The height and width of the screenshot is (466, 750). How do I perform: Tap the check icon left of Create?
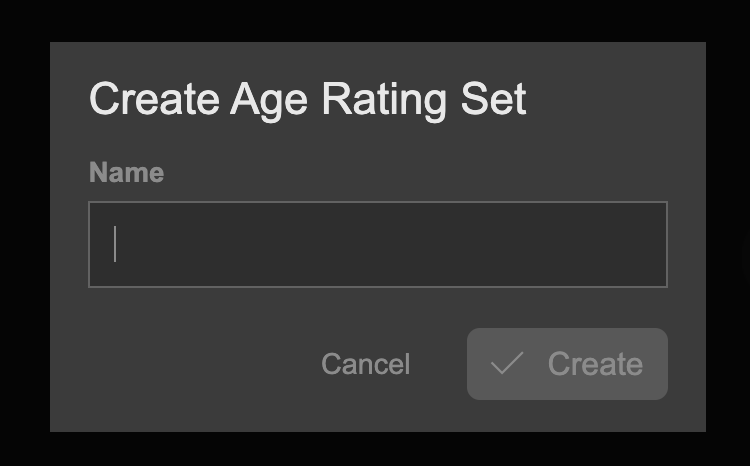tap(507, 364)
